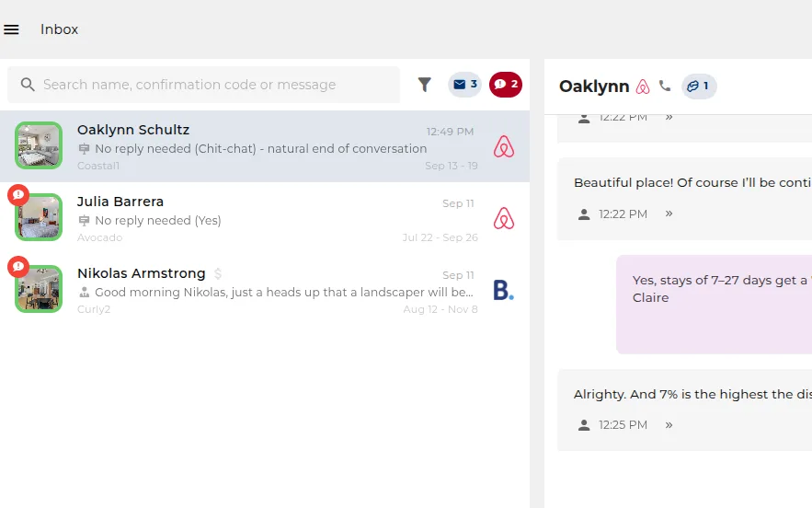This screenshot has height=508, width=812.
Task: Click the sender icon on Nikolas Armstrong preview
Action: point(84,293)
